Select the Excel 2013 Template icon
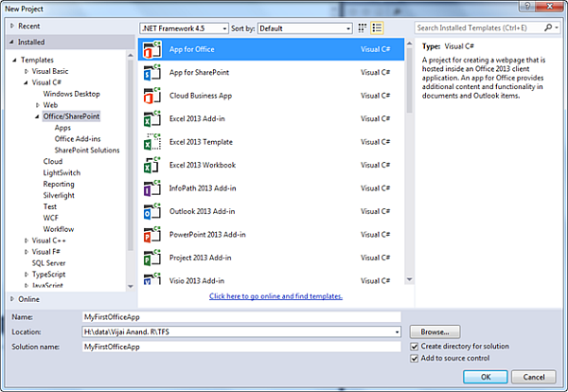This screenshot has height=392, width=568. coord(152,142)
